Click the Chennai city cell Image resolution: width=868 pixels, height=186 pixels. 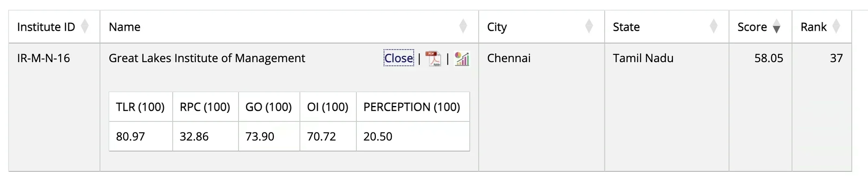[x=509, y=58]
